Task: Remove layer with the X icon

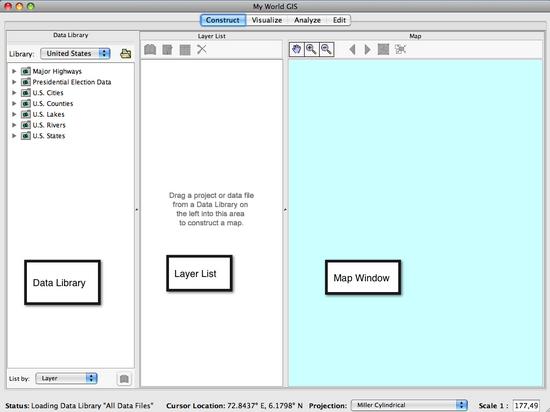Action: pos(202,49)
